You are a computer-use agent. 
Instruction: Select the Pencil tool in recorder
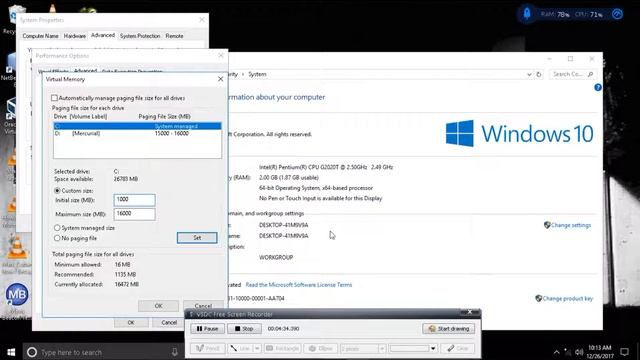tap(207, 349)
